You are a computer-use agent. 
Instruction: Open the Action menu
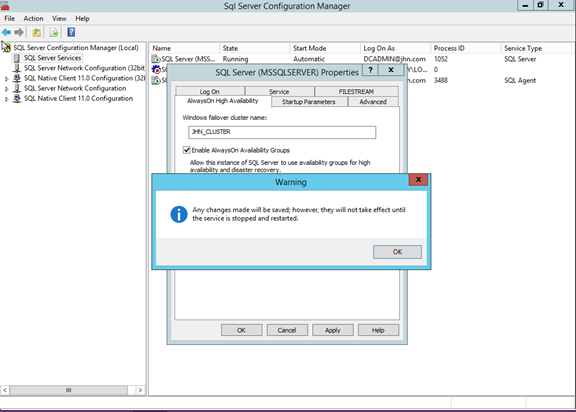point(33,18)
